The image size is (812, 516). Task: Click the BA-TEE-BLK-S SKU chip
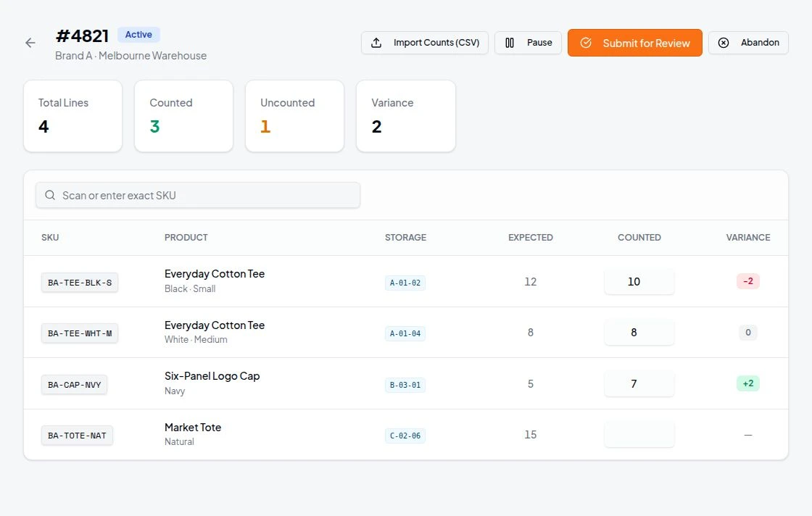(80, 283)
